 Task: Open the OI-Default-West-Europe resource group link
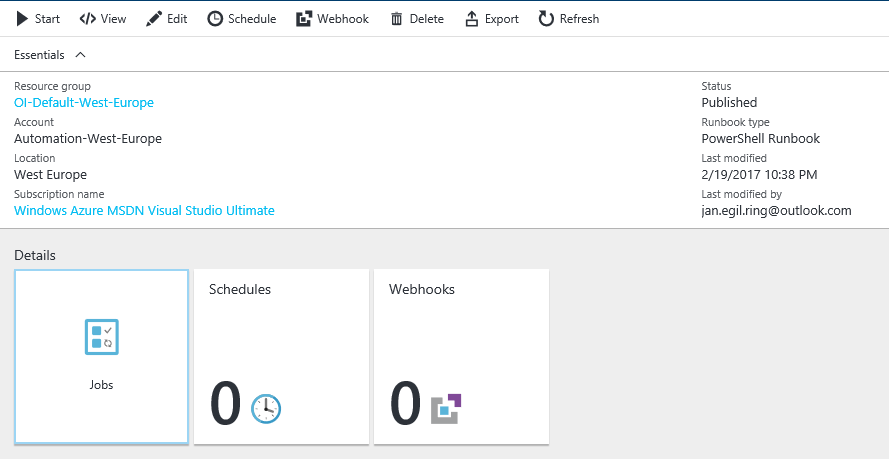click(x=84, y=103)
